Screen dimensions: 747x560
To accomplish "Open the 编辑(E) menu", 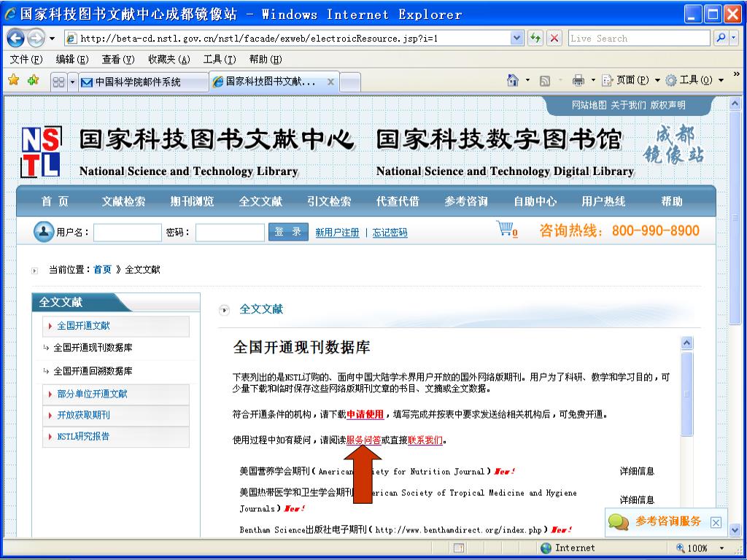I will click(72, 59).
